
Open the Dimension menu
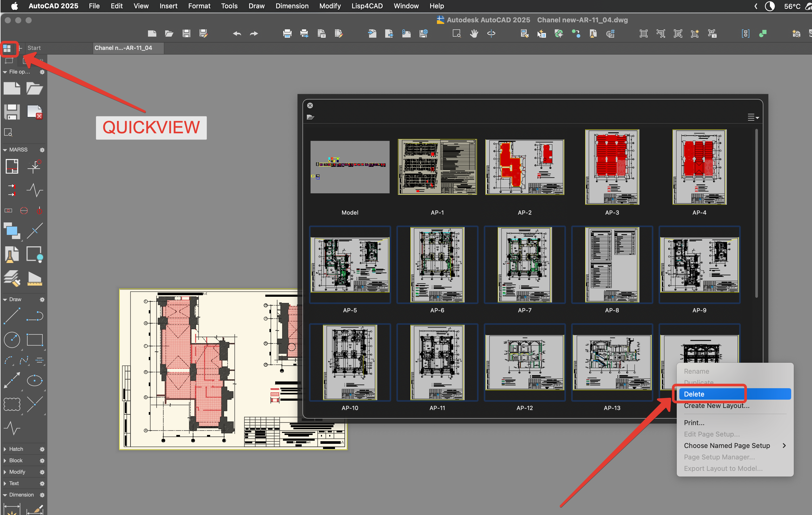tap(292, 6)
